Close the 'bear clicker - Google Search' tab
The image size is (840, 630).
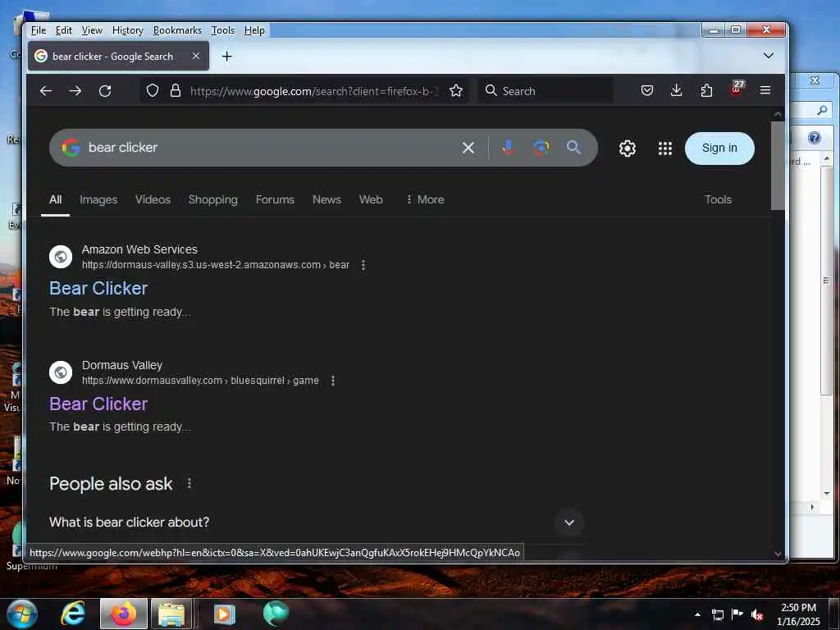196,56
